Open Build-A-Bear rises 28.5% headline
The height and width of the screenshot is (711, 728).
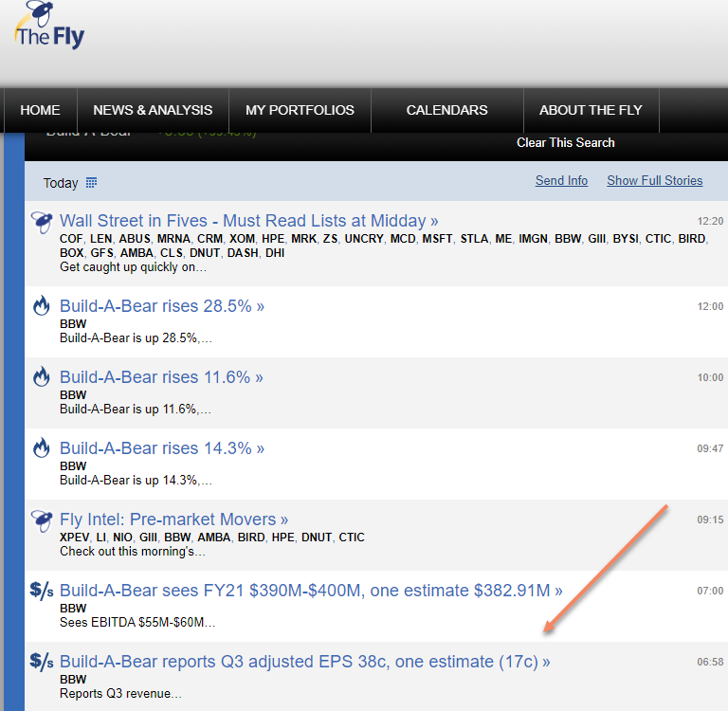click(162, 306)
